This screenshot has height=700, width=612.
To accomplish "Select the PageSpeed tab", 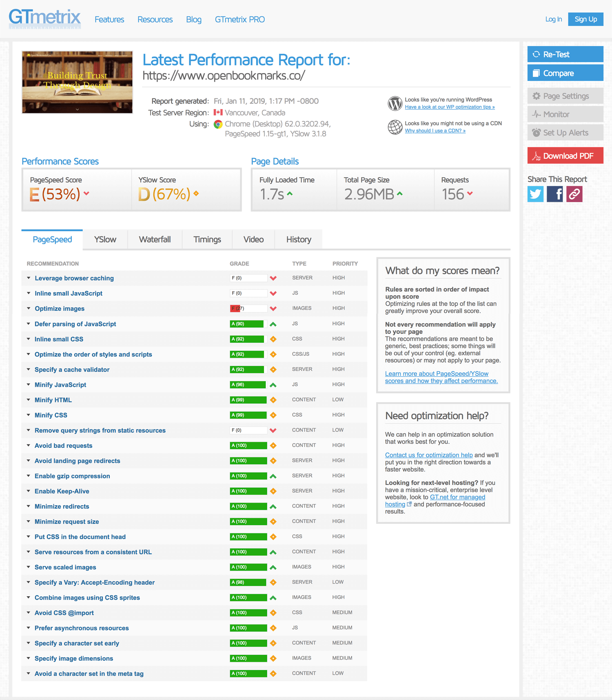I will point(52,240).
